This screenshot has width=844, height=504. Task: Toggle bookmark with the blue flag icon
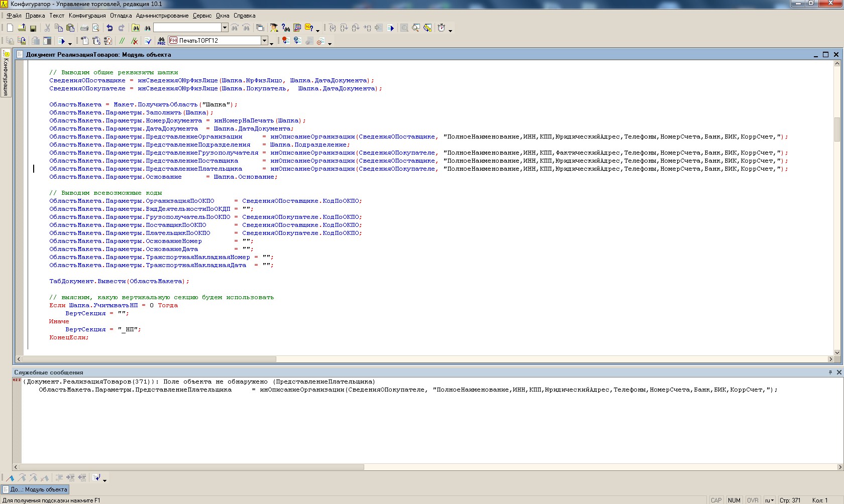pyautogui.click(x=10, y=478)
